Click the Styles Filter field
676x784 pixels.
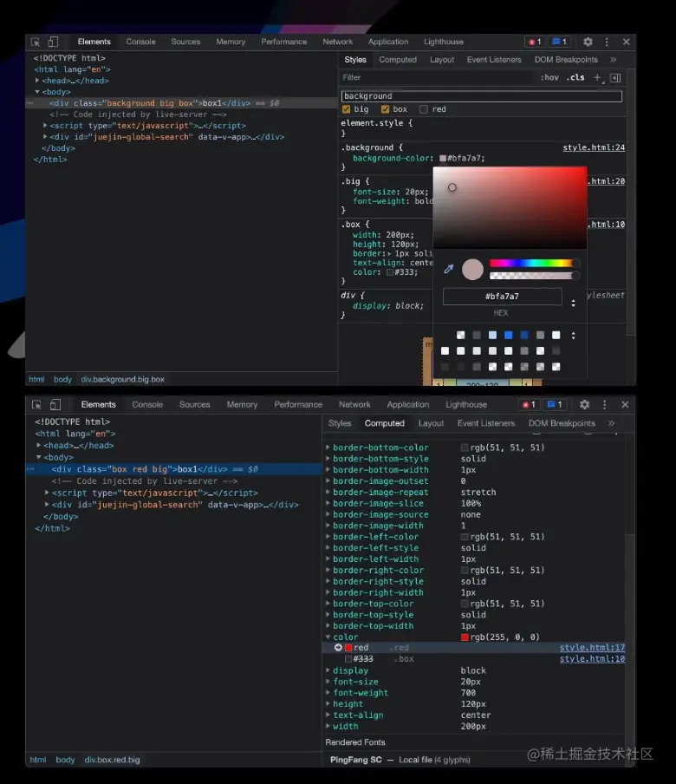[436, 77]
